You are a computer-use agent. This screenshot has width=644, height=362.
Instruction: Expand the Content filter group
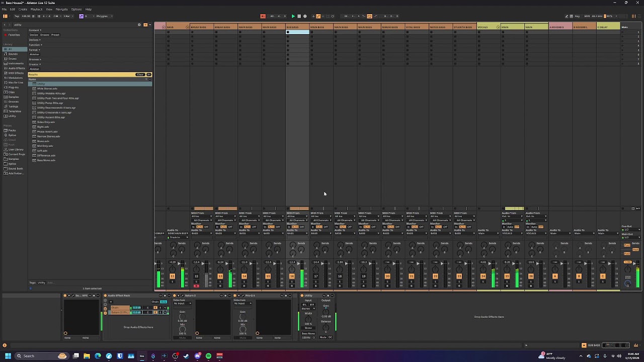pos(35,30)
